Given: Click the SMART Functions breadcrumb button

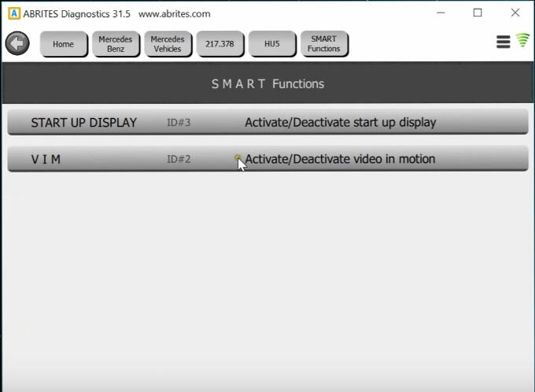Looking at the screenshot, I should coord(324,44).
